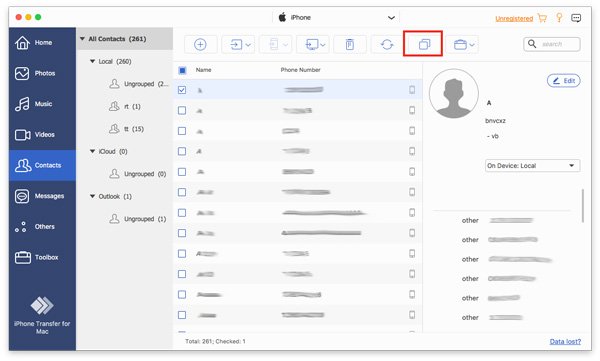Click the add new contact plus icon
This screenshot has width=600, height=361.
(200, 44)
